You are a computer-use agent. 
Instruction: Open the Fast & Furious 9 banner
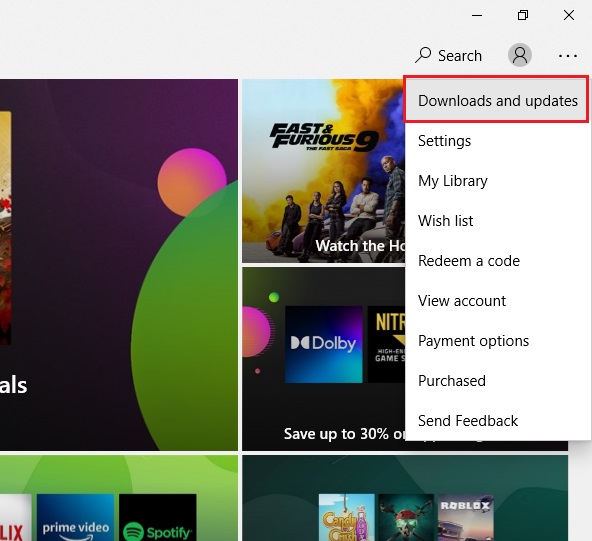(x=324, y=171)
